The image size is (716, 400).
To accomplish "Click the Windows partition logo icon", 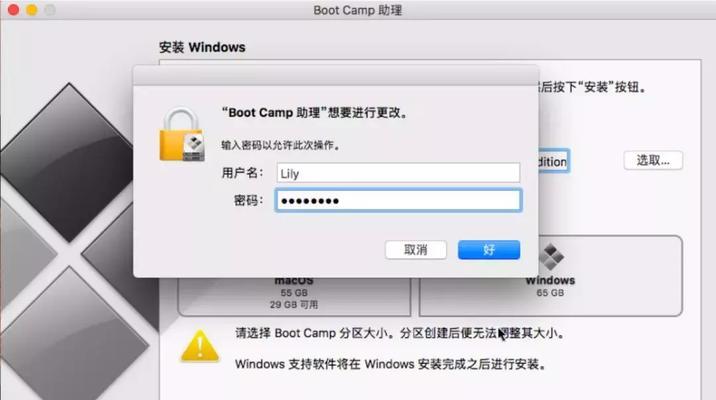I will [551, 257].
